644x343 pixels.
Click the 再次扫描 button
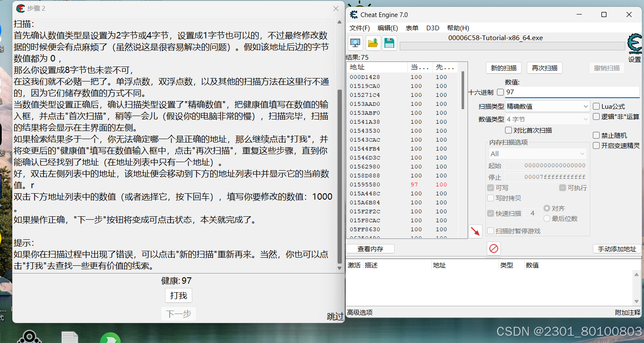click(x=545, y=68)
